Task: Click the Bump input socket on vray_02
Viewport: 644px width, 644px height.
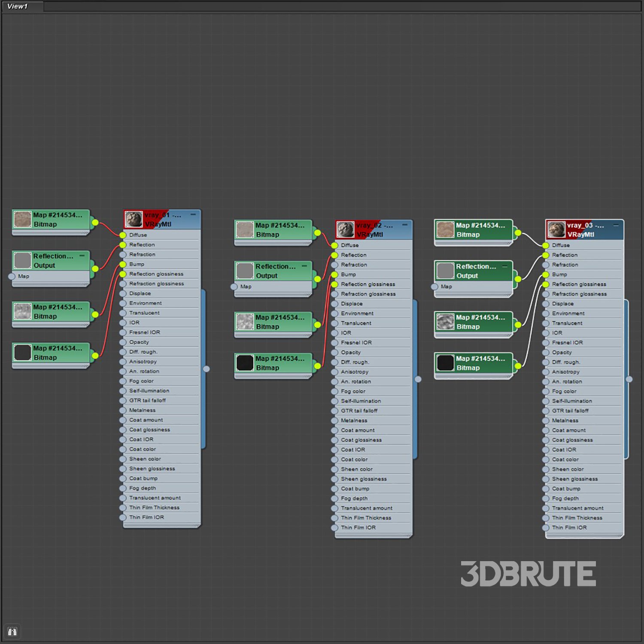Action: (x=334, y=274)
